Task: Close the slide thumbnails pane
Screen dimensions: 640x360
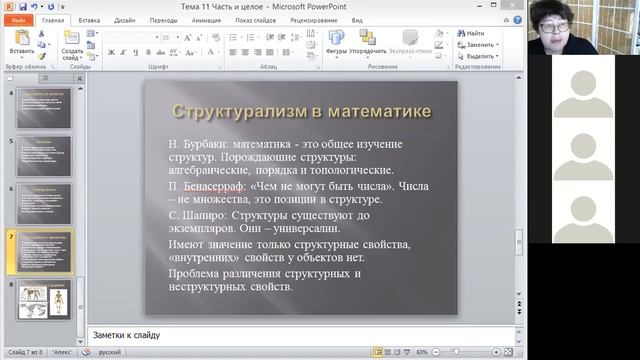Action: pyautogui.click(x=80, y=78)
